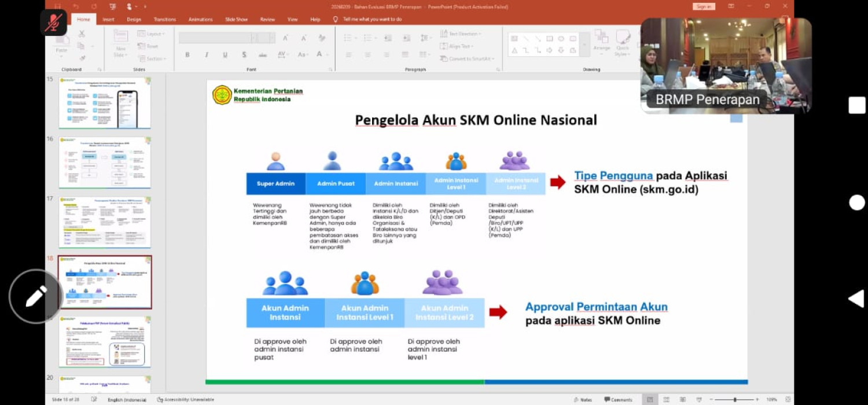868x405 pixels.
Task: Tap the pencil annotation button
Action: pos(36,296)
